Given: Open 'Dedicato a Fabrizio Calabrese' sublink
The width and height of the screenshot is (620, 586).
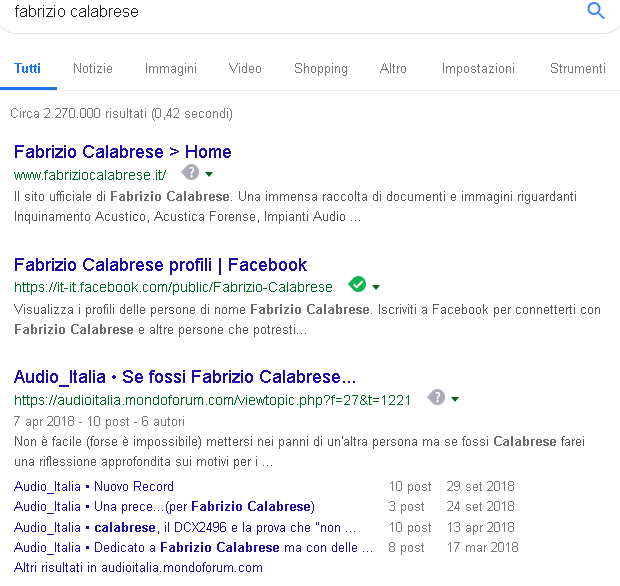Looking at the screenshot, I should tap(193, 547).
